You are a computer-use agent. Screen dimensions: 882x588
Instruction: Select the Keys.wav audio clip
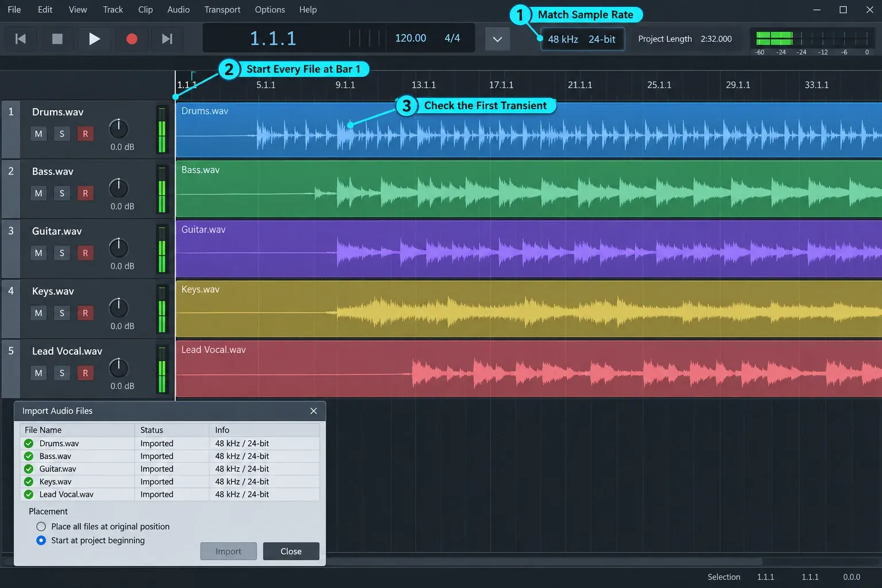pyautogui.click(x=528, y=309)
